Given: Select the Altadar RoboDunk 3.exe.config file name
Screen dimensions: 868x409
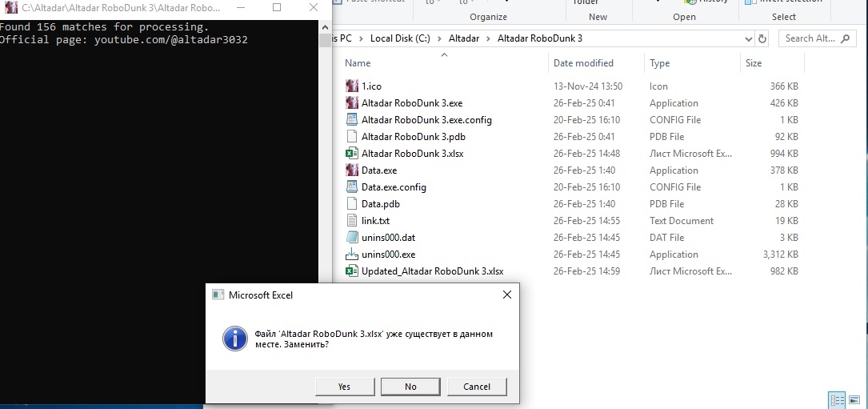Looking at the screenshot, I should tap(426, 120).
